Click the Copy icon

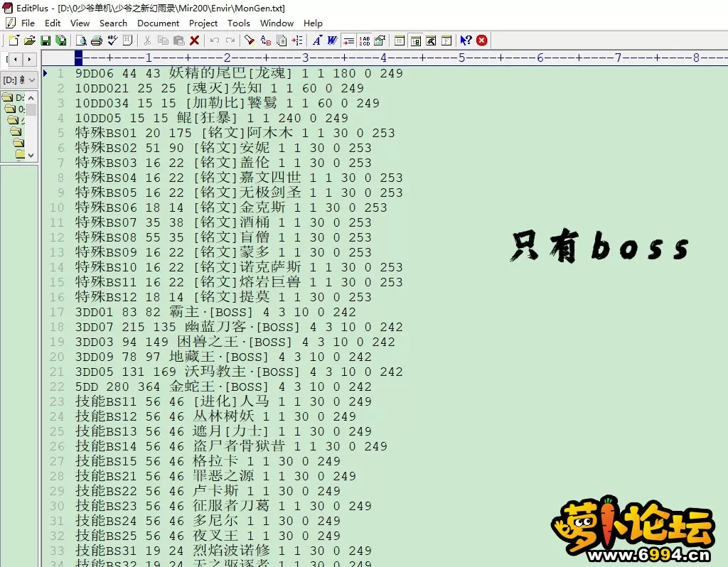point(163,40)
